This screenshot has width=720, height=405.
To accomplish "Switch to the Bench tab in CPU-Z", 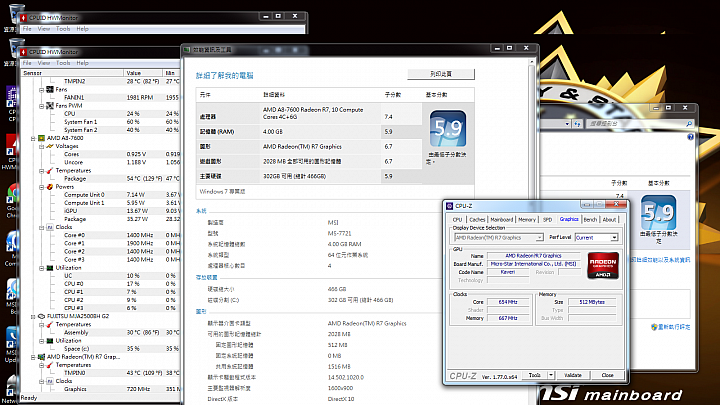I will [590, 219].
